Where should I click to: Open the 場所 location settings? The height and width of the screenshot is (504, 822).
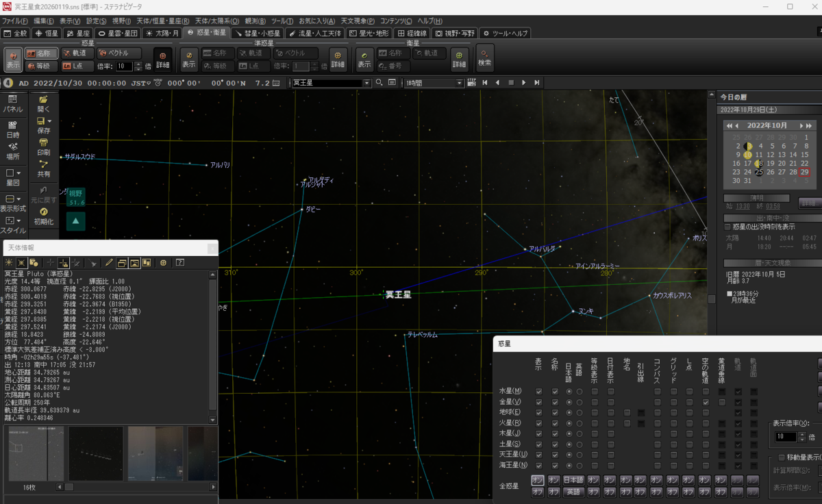[12, 151]
